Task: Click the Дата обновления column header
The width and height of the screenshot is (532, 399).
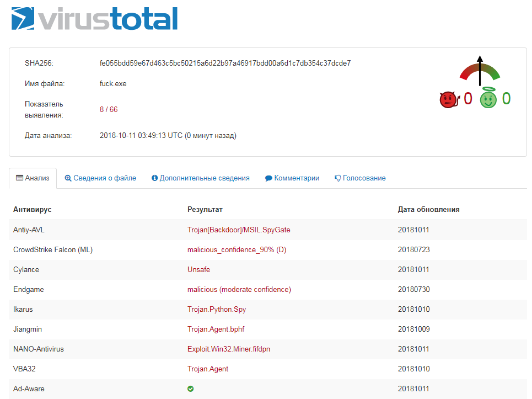Action: tap(428, 210)
